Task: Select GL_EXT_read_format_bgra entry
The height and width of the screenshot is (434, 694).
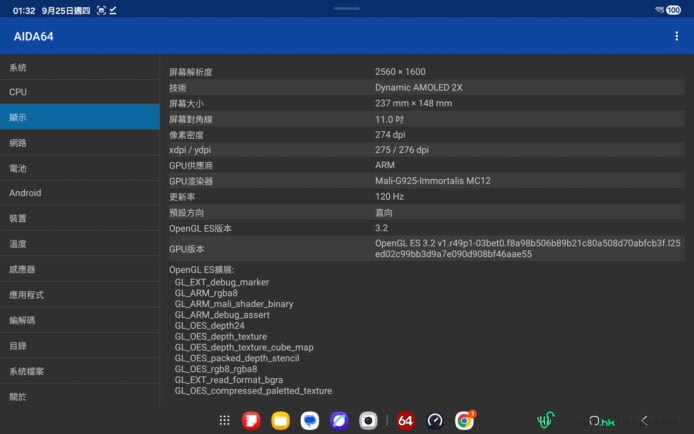Action: (228, 380)
